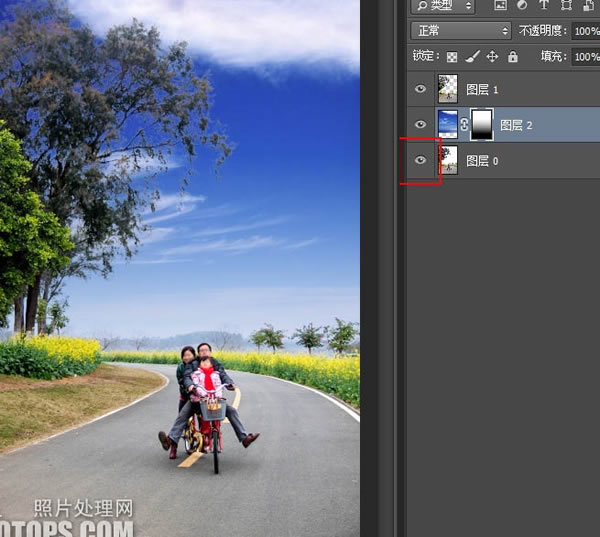
Task: Open the 正常 blend mode dropdown
Action: [461, 31]
